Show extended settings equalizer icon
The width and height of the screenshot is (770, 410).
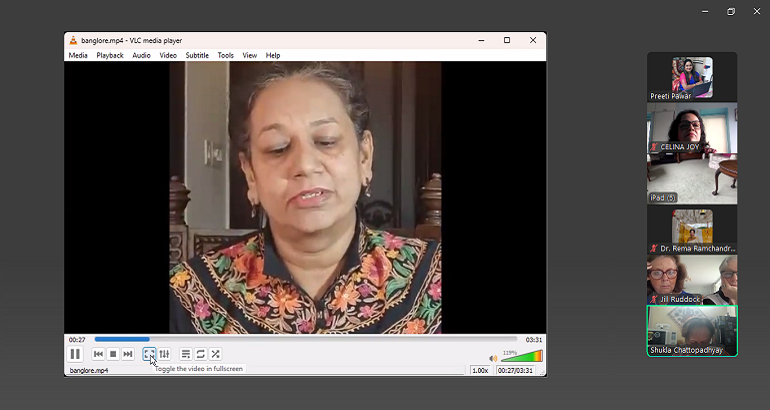(x=164, y=354)
